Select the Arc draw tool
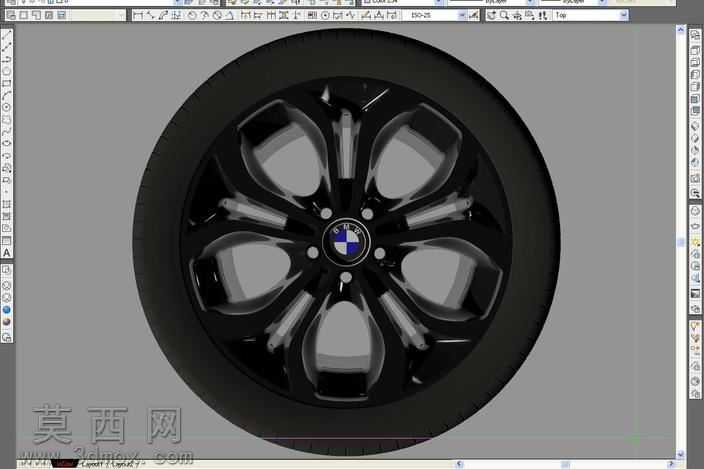 7,95
